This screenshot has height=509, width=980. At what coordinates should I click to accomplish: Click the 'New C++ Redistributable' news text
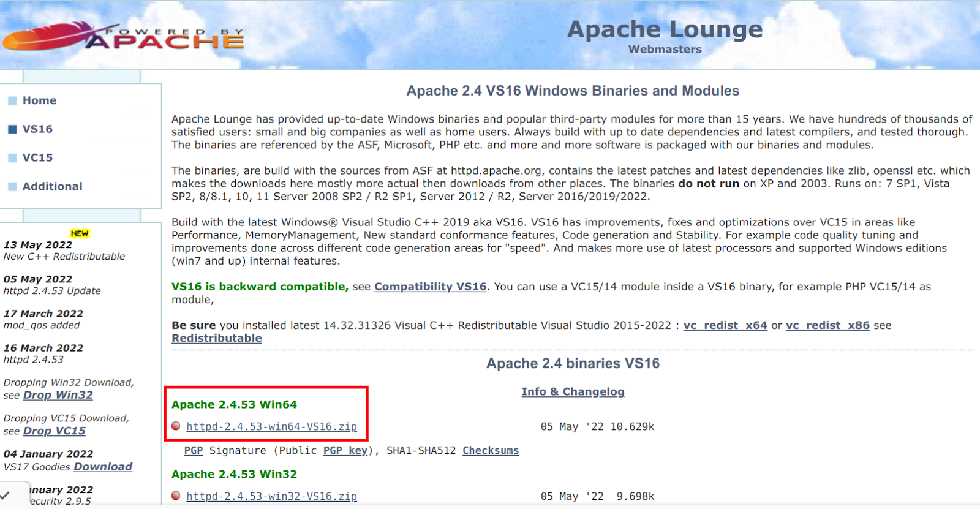pos(64,257)
